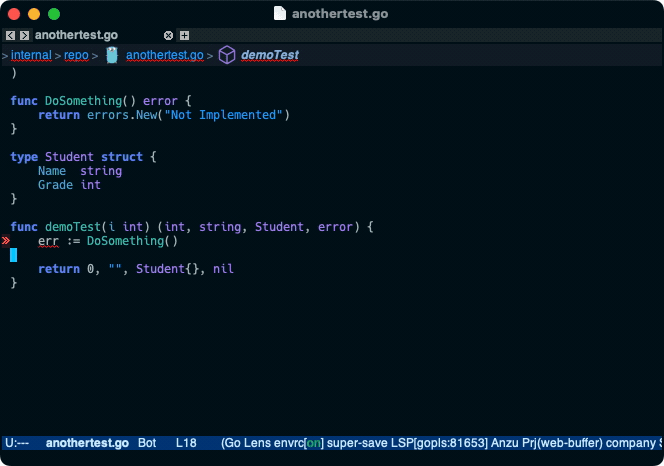Image resolution: width=664 pixels, height=466 pixels.
Task: Click the func DoSomething declaration name
Action: 83,101
